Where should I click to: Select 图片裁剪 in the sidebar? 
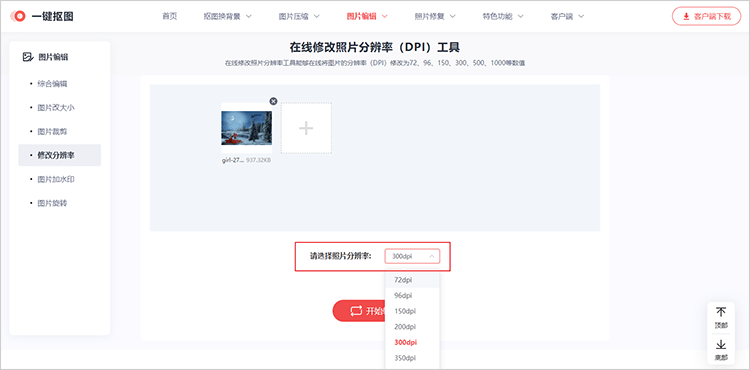coord(52,131)
